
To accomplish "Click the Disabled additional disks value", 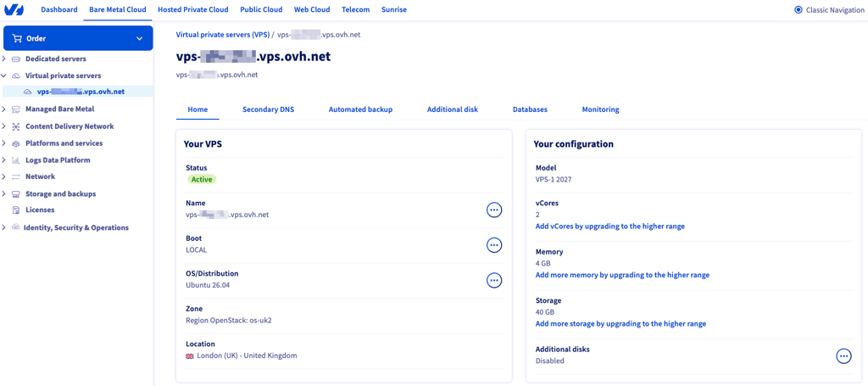I will tap(549, 361).
